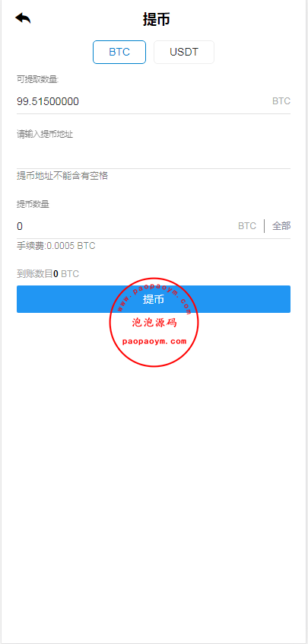Click the paopaoym.com watermark text

point(154,341)
